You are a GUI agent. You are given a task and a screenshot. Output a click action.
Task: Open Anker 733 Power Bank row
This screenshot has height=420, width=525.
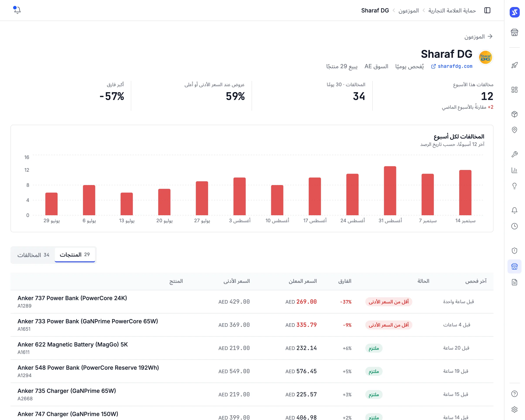(x=252, y=325)
